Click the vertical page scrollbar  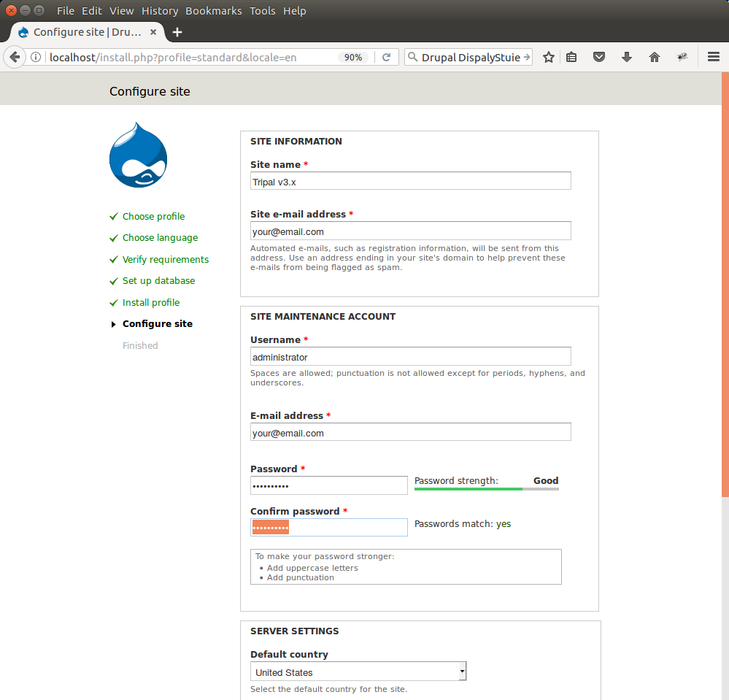click(x=725, y=292)
